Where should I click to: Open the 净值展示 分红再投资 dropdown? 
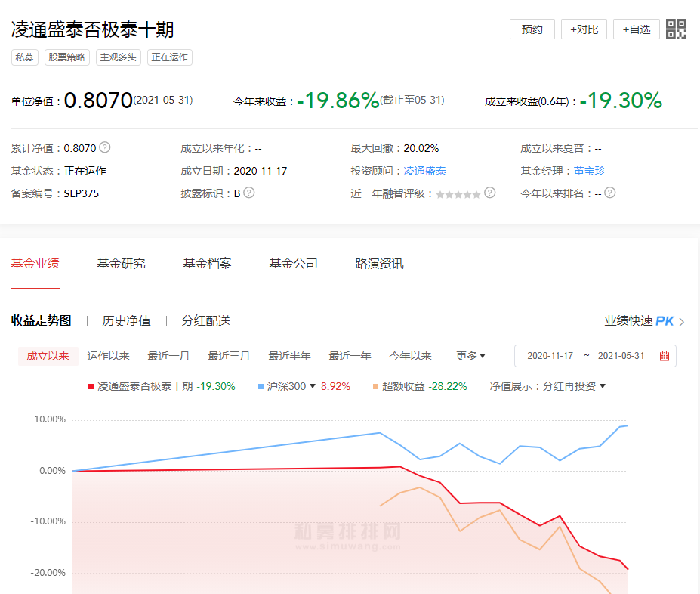click(574, 386)
